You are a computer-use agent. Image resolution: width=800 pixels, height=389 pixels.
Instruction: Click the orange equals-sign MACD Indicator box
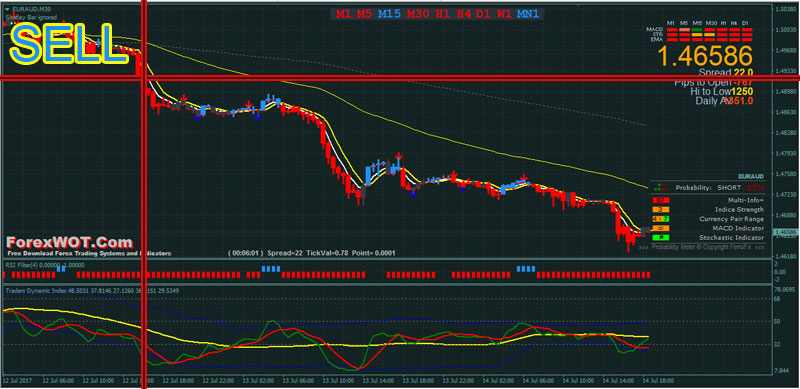click(x=660, y=228)
